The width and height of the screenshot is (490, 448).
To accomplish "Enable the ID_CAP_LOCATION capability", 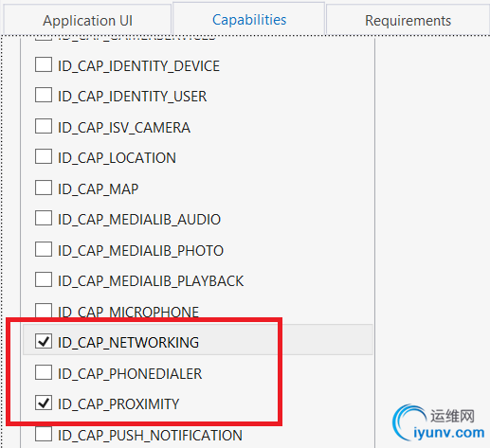I will (x=44, y=157).
